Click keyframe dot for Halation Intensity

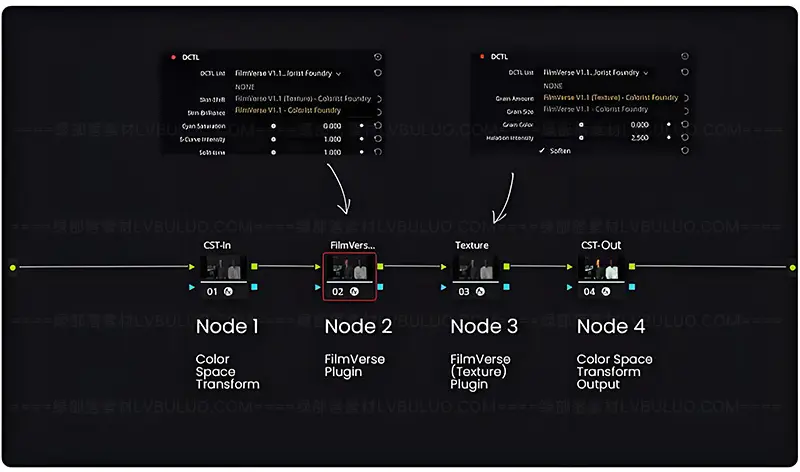[x=669, y=137]
